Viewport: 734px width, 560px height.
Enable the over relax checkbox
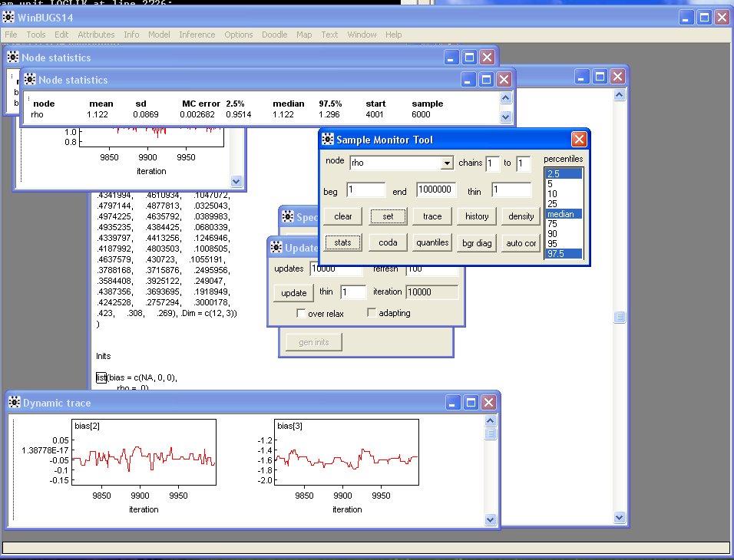point(302,313)
